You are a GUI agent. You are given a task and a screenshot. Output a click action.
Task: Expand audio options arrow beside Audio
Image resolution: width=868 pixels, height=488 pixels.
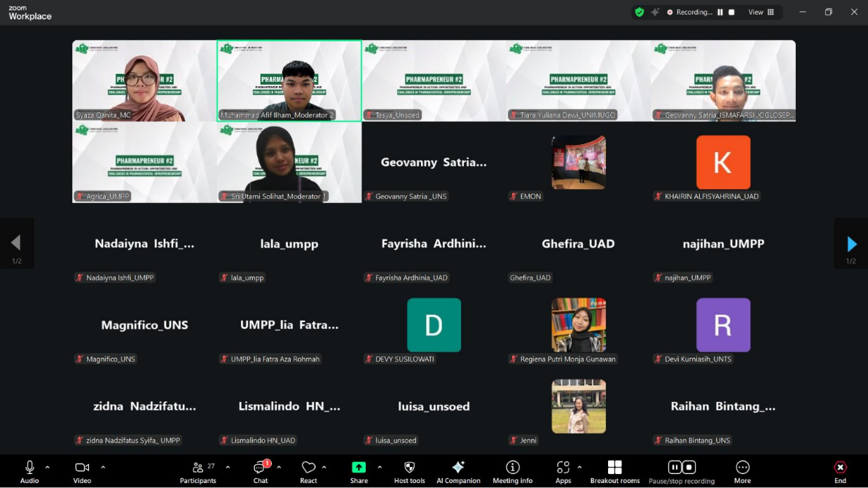pyautogui.click(x=48, y=467)
